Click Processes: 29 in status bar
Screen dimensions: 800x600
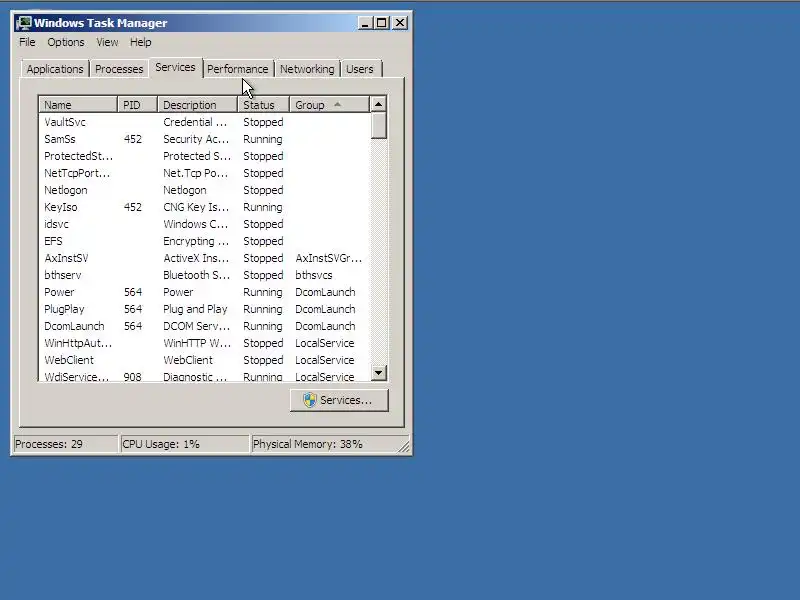49,444
